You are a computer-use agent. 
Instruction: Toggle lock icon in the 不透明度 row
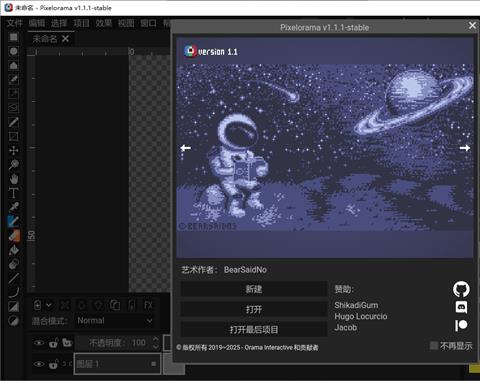click(x=53, y=343)
